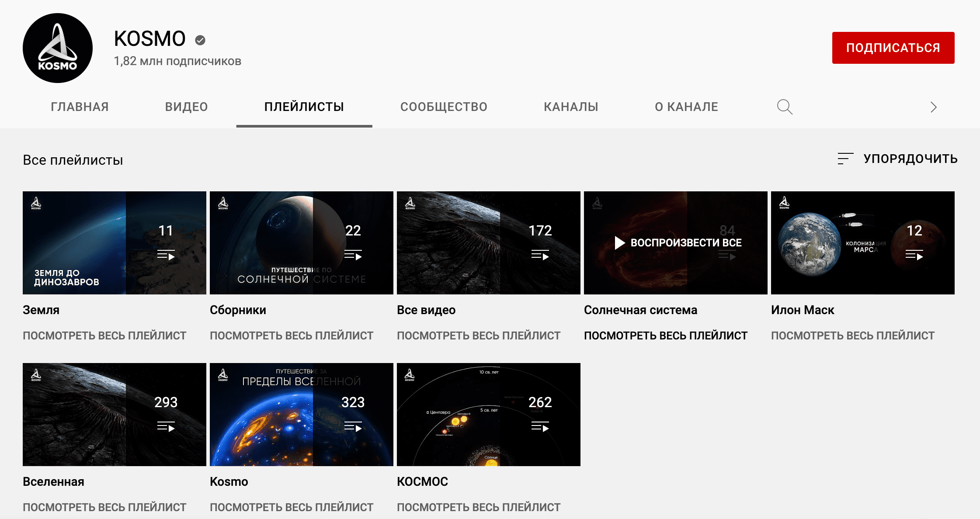Image resolution: width=980 pixels, height=519 pixels.
Task: Click the playlist queue icon on Kosmo
Action: tap(353, 427)
